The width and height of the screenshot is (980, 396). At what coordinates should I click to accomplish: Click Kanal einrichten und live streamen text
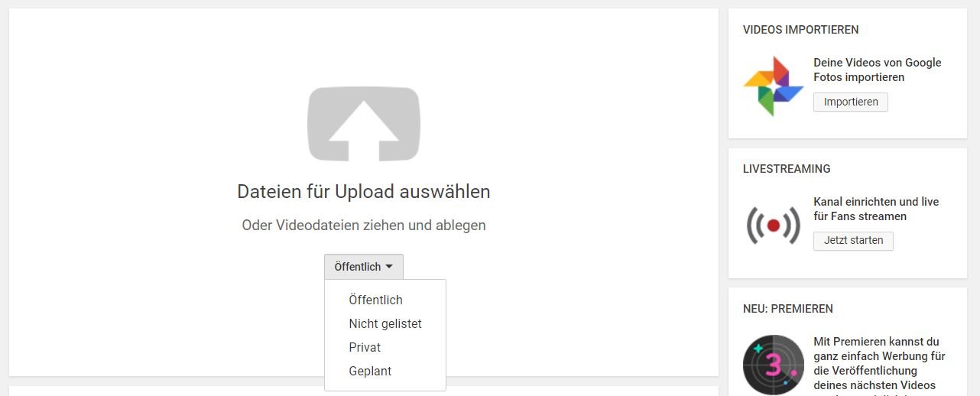(876, 209)
